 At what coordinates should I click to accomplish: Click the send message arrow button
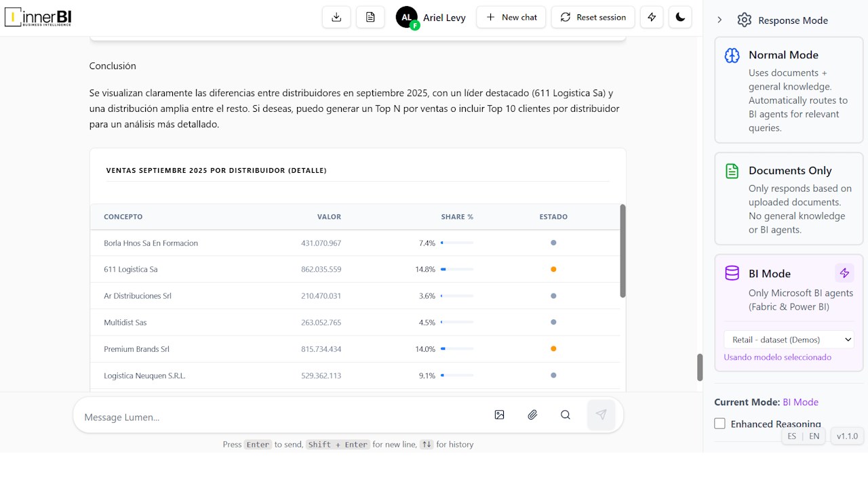pos(601,415)
